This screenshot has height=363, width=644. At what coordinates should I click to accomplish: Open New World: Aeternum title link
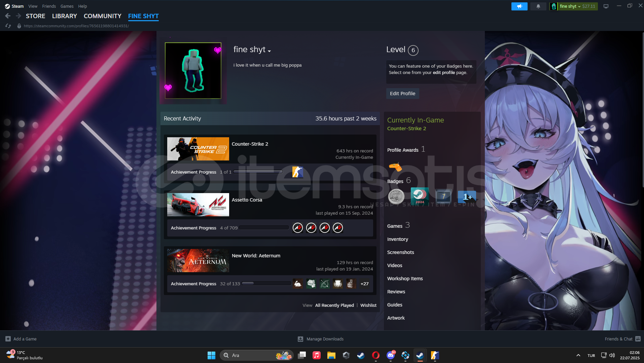[256, 256]
